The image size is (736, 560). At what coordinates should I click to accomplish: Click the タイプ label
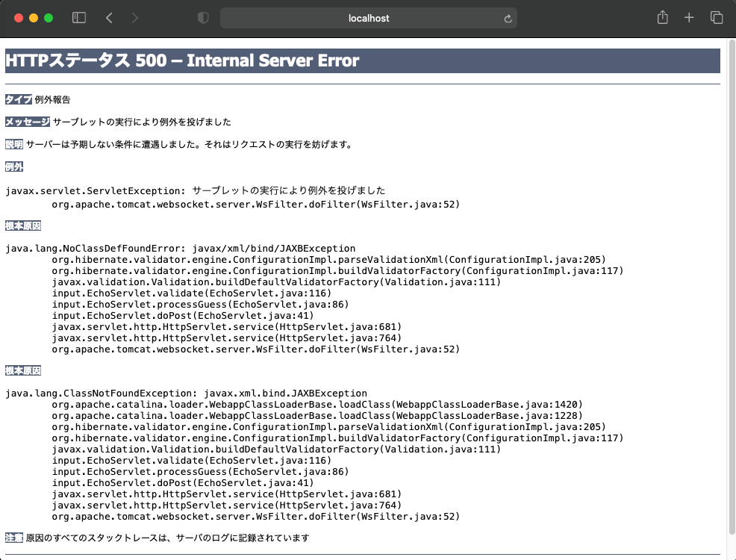pos(18,99)
